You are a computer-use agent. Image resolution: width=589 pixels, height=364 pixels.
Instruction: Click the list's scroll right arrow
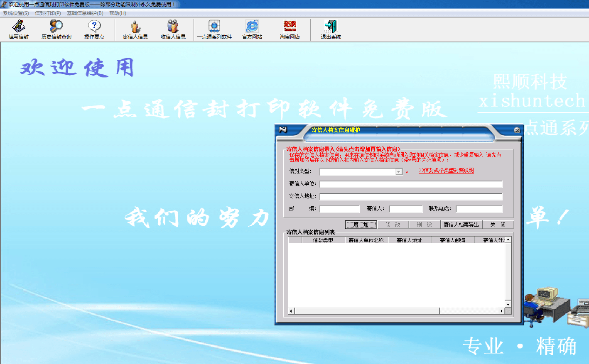click(x=502, y=311)
